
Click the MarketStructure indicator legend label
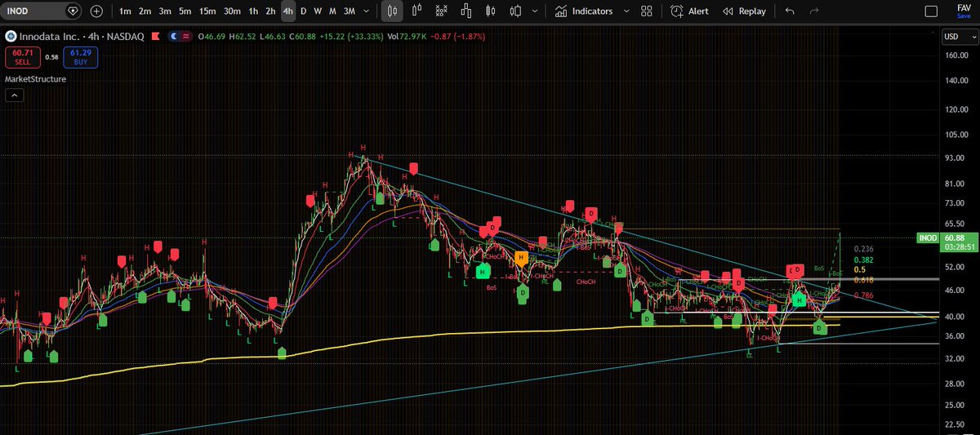tap(35, 79)
